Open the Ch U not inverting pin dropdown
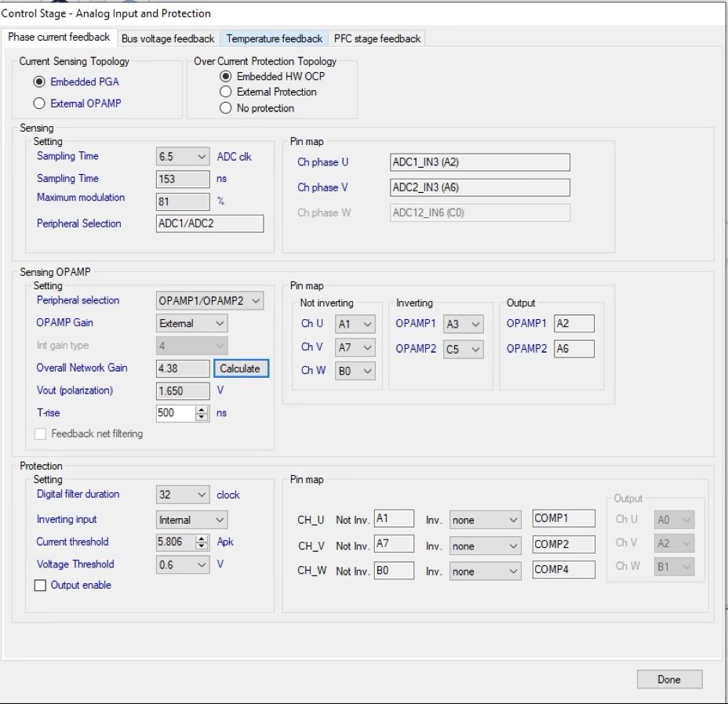Viewport: 728px width, 704px height. [355, 324]
